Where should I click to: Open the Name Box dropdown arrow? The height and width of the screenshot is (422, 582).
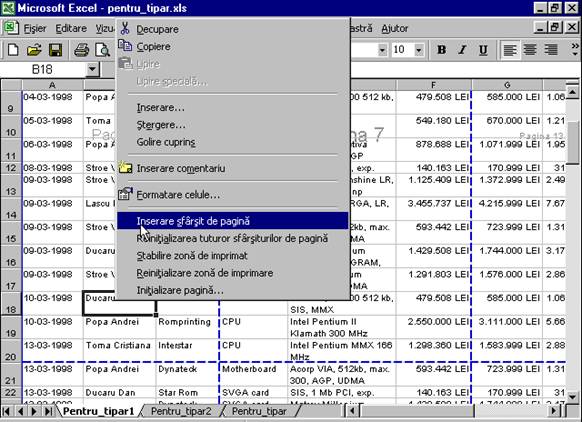pos(92,69)
